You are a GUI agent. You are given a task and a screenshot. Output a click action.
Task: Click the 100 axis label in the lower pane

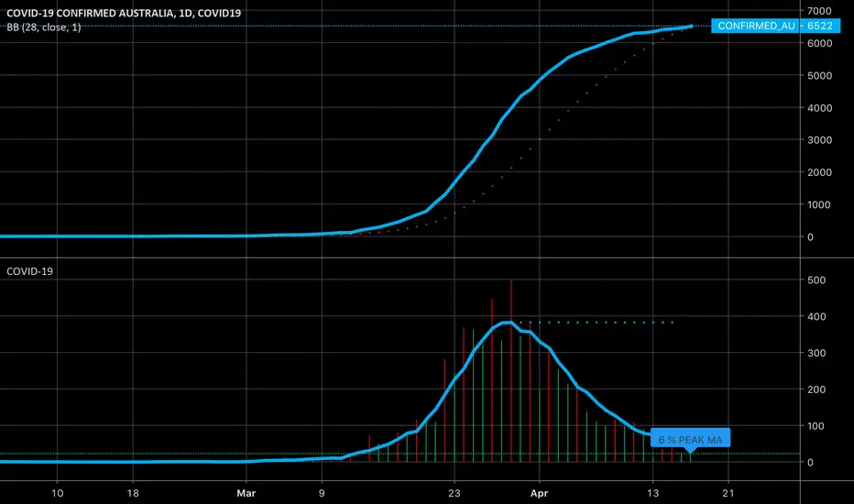[816, 426]
